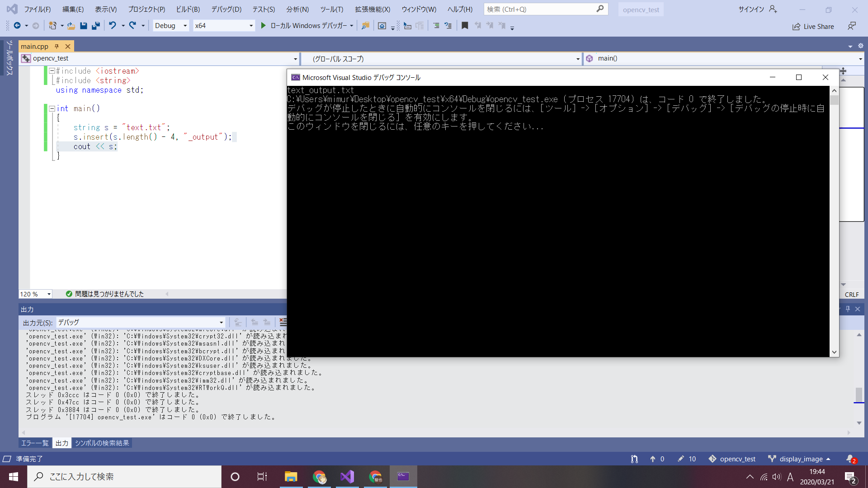Viewport: 868px width, 488px height.
Task: Toggle pin on the main.cpp tab
Action: [57, 47]
